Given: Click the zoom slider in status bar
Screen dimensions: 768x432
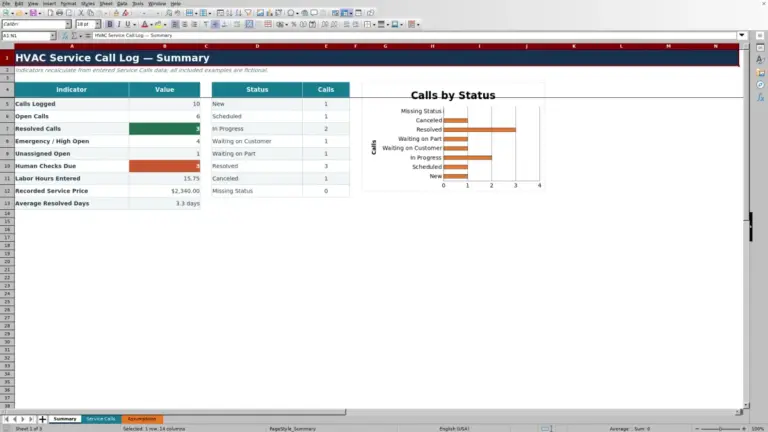Looking at the screenshot, I should point(720,429).
